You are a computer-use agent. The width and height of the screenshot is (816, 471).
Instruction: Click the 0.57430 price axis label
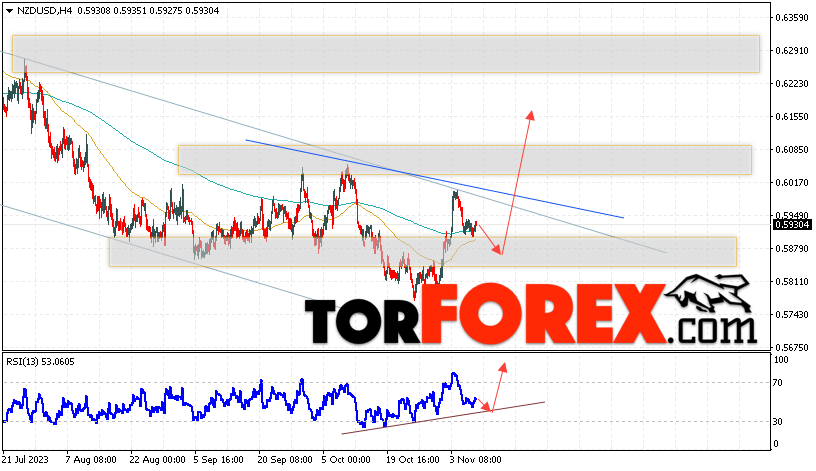[x=792, y=315]
